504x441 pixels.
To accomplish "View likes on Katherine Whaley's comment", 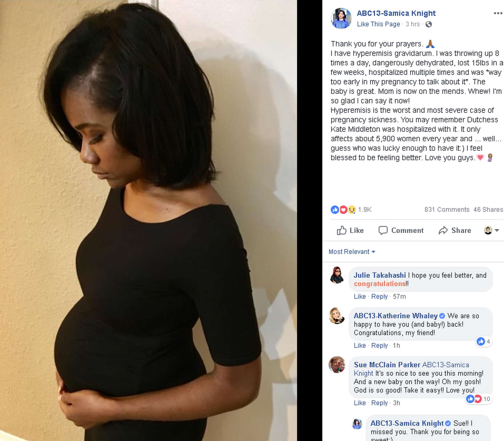I will [484, 341].
